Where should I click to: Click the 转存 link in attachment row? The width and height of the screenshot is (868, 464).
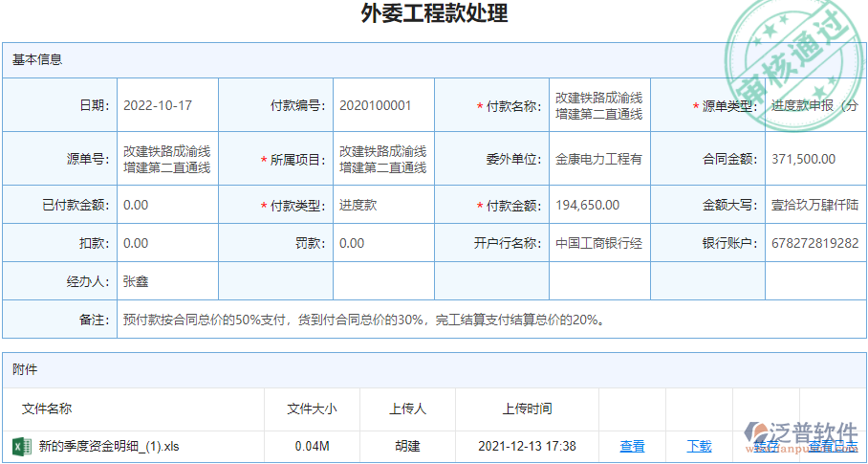tap(766, 446)
